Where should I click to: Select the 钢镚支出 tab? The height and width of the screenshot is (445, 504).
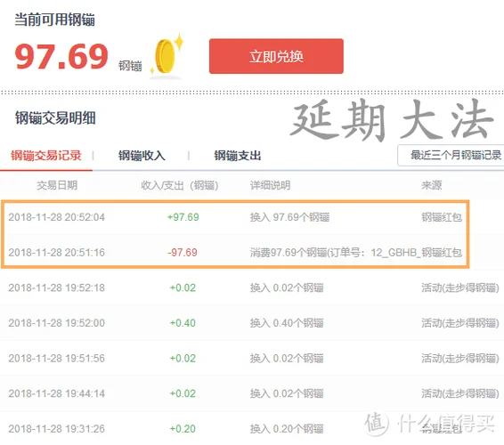click(x=238, y=156)
